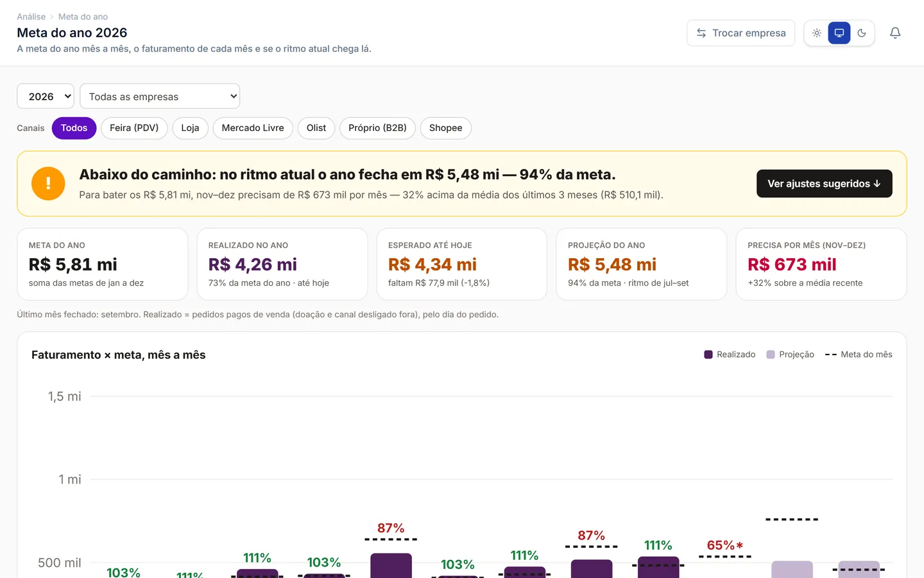This screenshot has width=924, height=578.
Task: Click the 1 mi axis label
Action: 69,480
